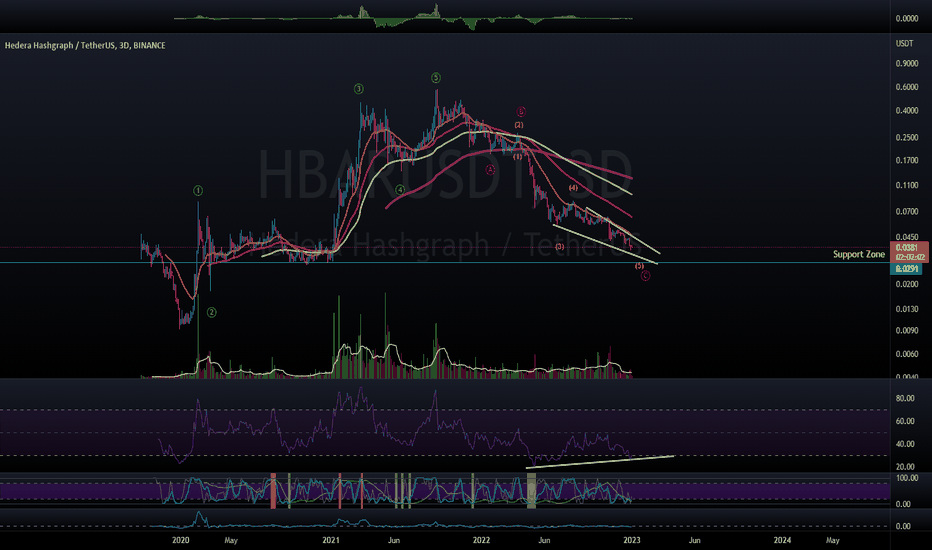Click the 0.0000 label of top indicator pane

point(907,18)
